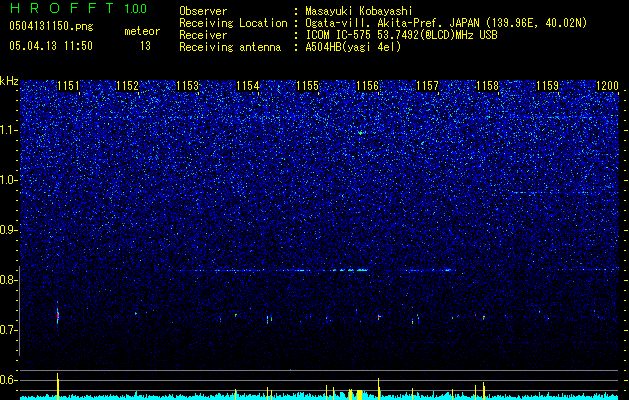629x400 pixels.
Task: Click the 1153 time marker
Action: click(187, 86)
